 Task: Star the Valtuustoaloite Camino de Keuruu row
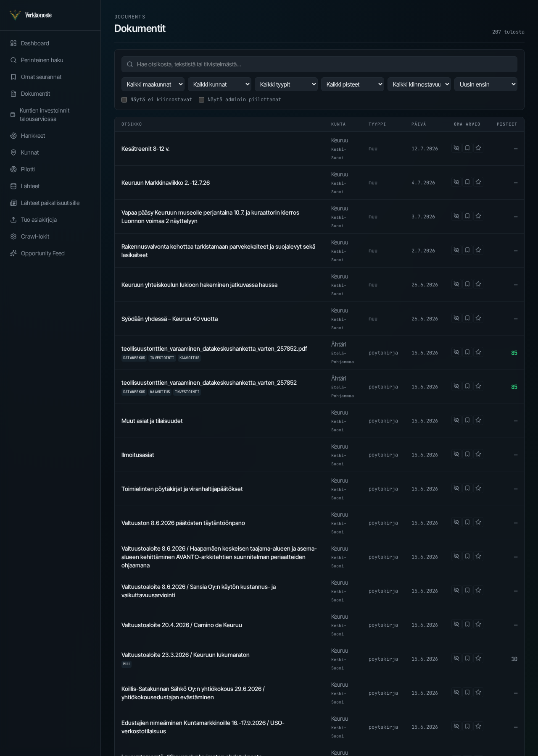point(478,624)
